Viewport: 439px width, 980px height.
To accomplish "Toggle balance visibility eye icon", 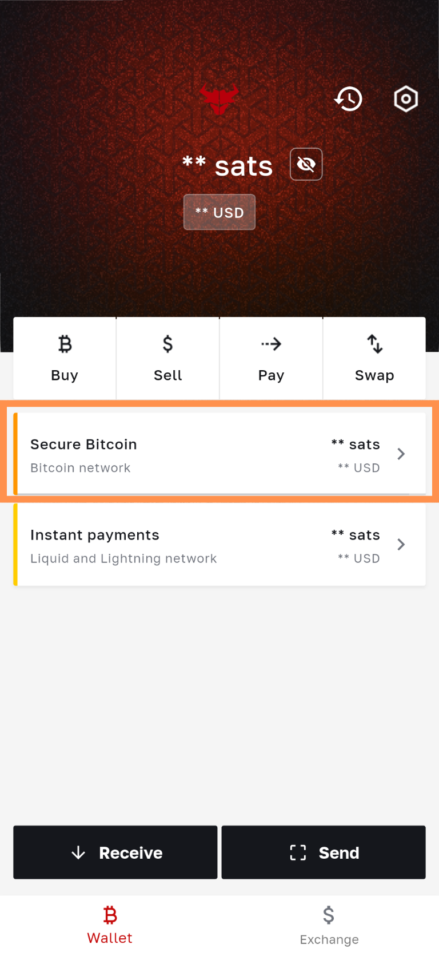I will pyautogui.click(x=306, y=165).
